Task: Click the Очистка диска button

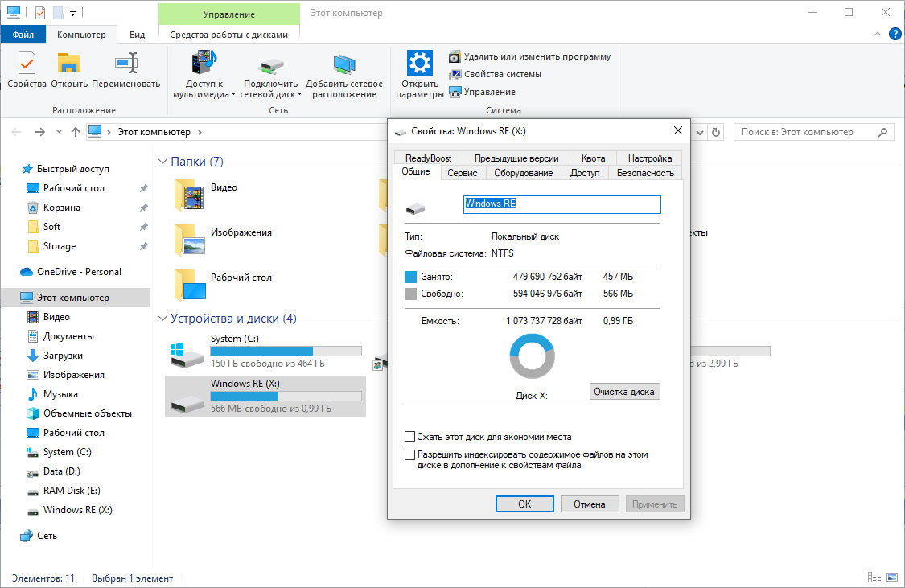Action: click(624, 391)
